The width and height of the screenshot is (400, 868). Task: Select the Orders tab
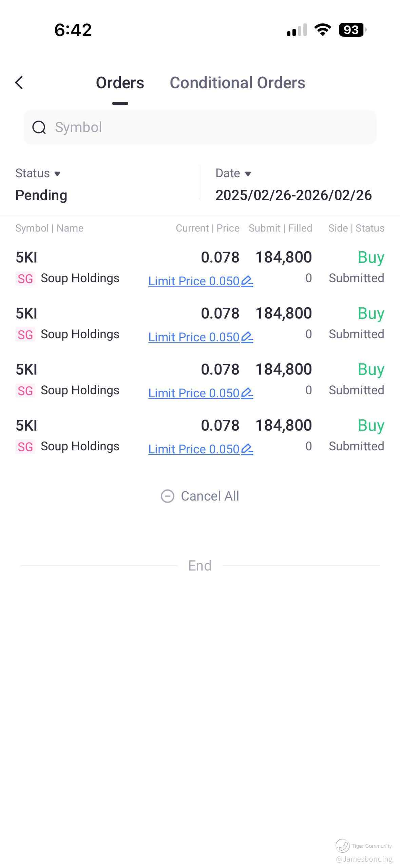click(120, 83)
